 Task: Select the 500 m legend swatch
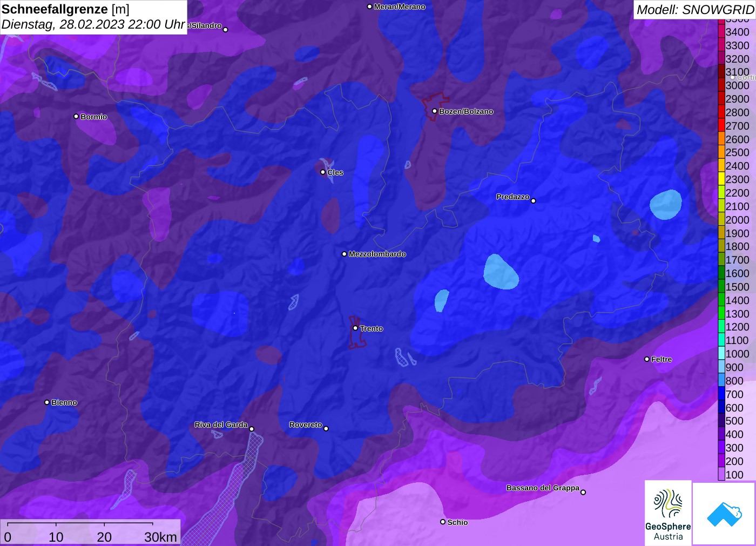pos(721,421)
